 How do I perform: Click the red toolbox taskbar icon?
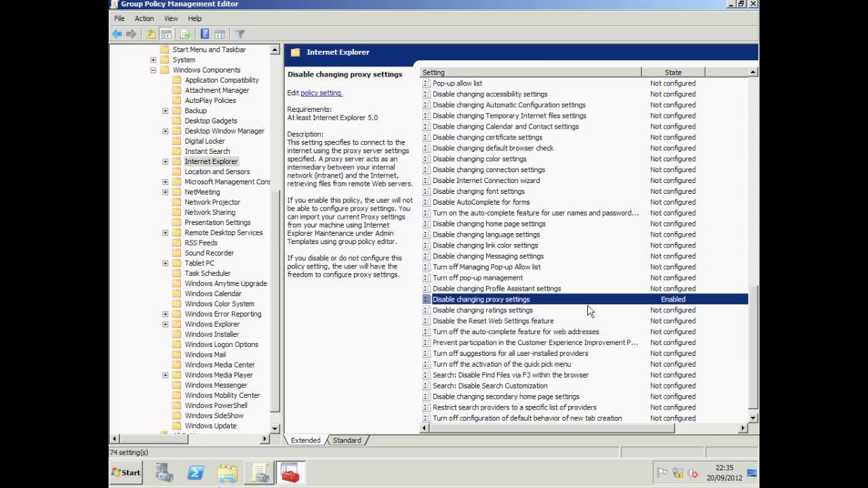(x=290, y=472)
